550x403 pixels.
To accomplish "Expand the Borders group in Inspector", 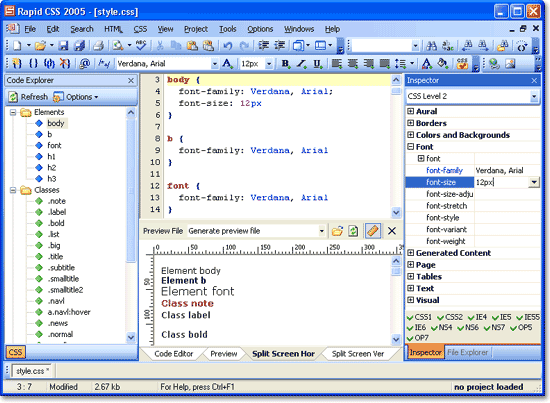I will 410,123.
